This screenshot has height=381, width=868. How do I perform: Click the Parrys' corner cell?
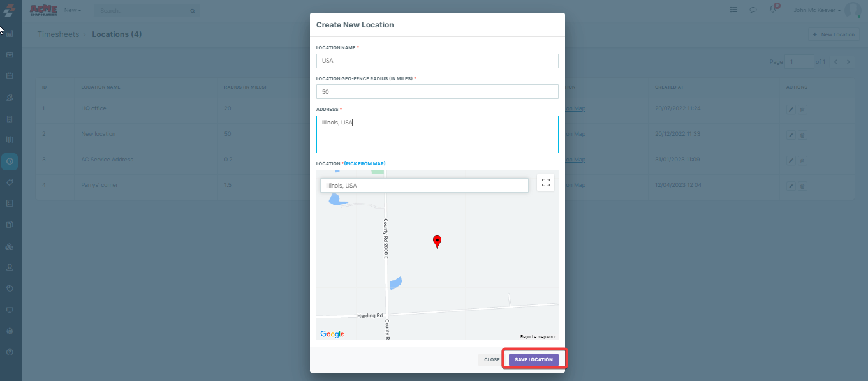99,185
